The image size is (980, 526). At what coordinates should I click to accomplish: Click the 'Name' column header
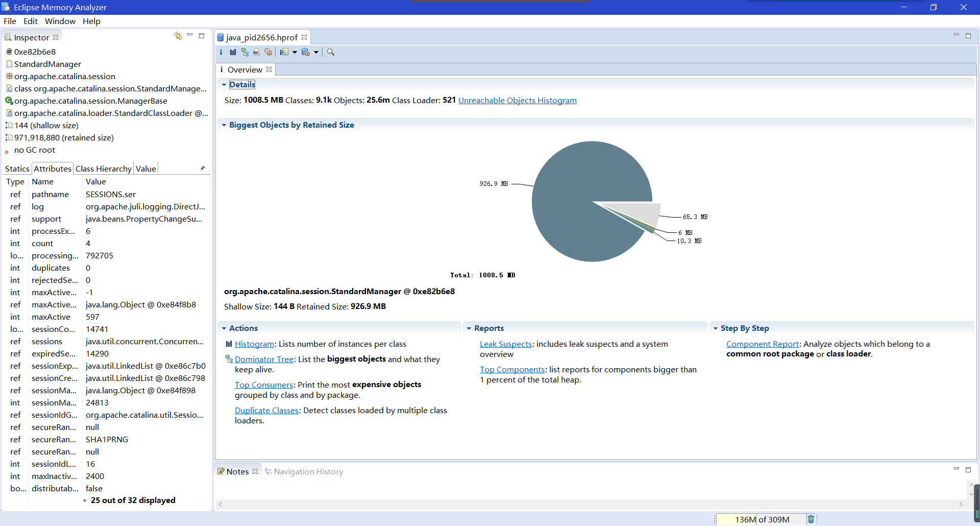click(55, 182)
